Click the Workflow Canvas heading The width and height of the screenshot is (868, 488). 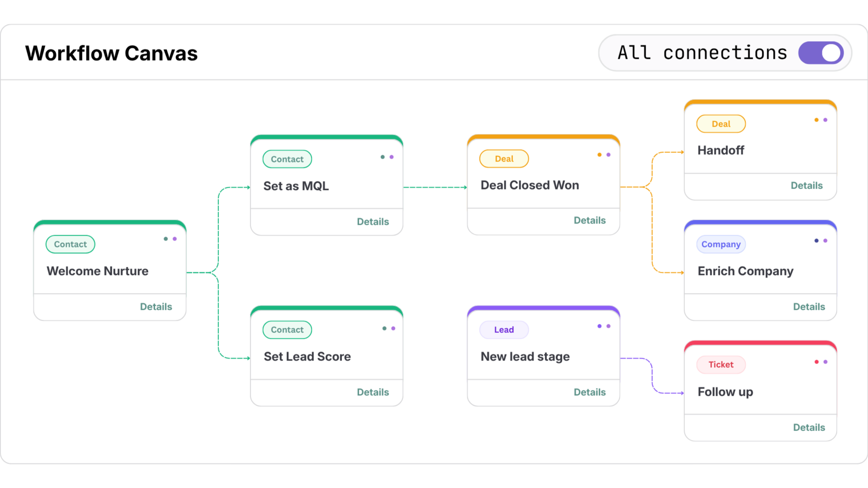[x=111, y=53]
